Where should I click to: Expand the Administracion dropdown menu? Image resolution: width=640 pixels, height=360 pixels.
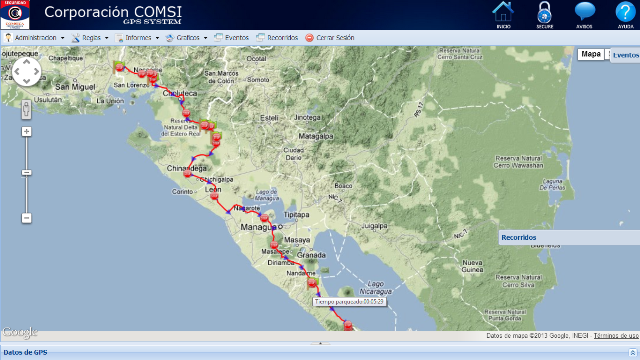[x=35, y=38]
